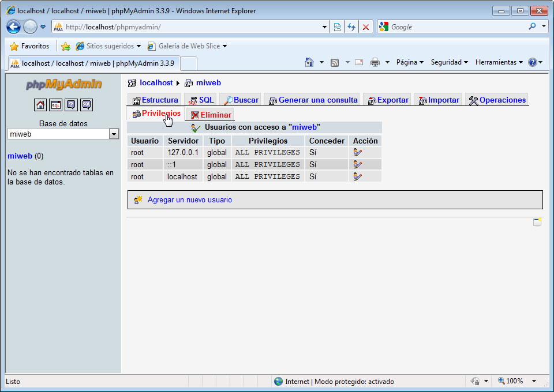Screen dimensions: 554x392
Task: Click the Privilegios column header
Action: (x=268, y=141)
